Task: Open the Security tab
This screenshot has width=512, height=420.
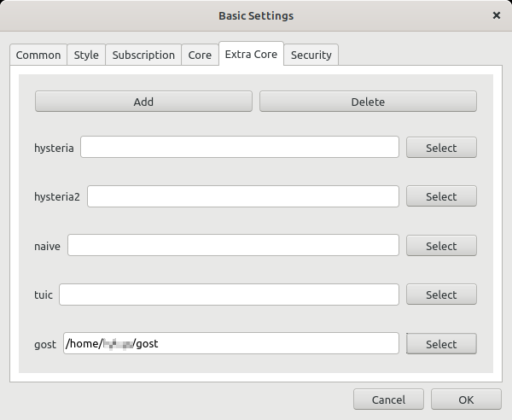Action: [x=311, y=55]
